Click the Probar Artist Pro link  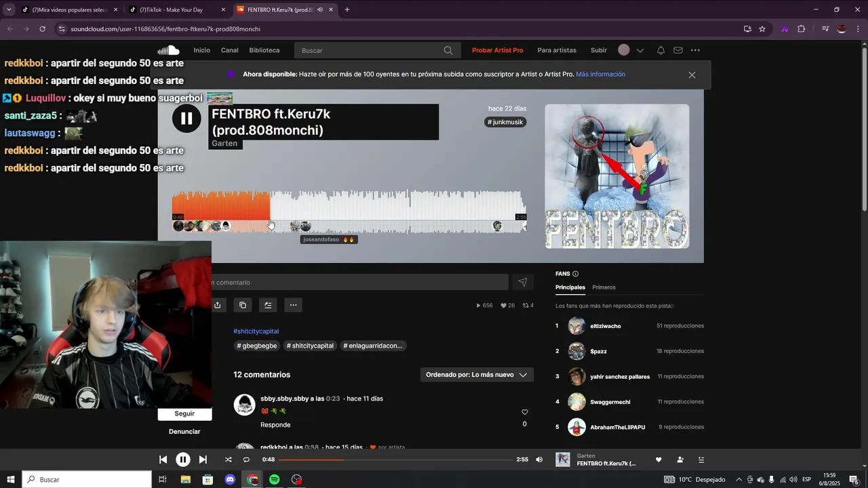point(498,50)
